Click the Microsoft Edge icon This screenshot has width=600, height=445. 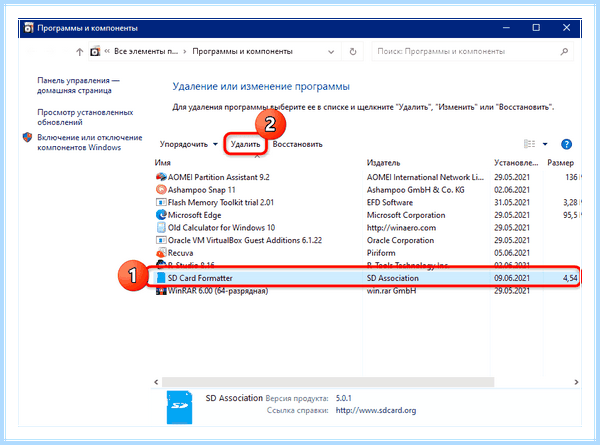point(161,215)
